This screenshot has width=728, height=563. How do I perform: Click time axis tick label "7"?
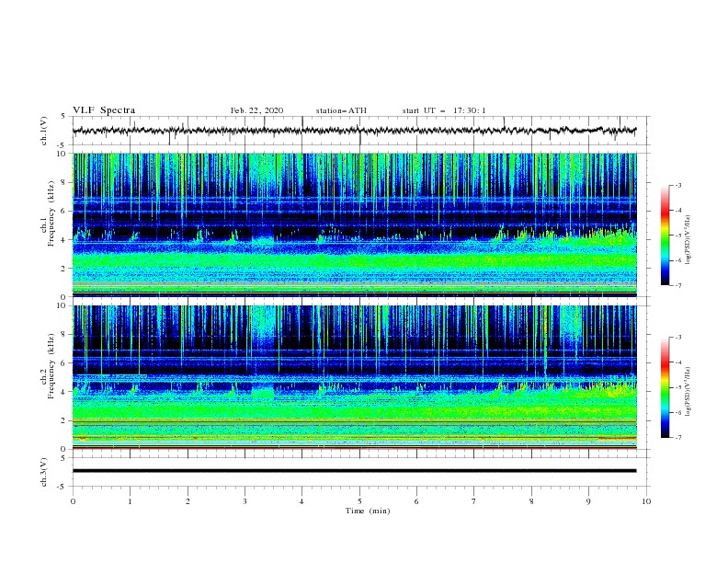[x=474, y=501]
